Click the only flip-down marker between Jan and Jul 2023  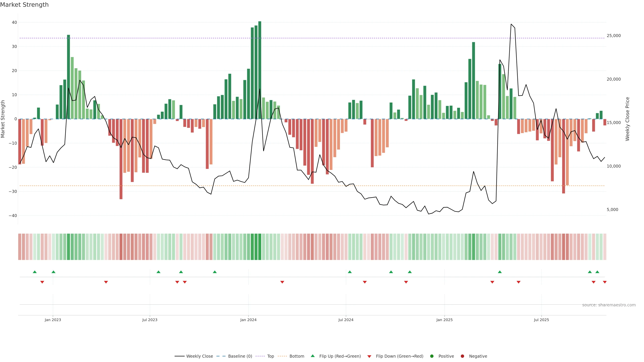106,282
